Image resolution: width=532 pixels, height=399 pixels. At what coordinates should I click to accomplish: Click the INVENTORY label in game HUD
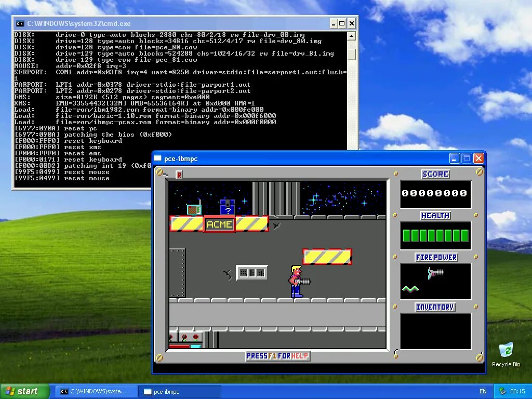point(435,307)
